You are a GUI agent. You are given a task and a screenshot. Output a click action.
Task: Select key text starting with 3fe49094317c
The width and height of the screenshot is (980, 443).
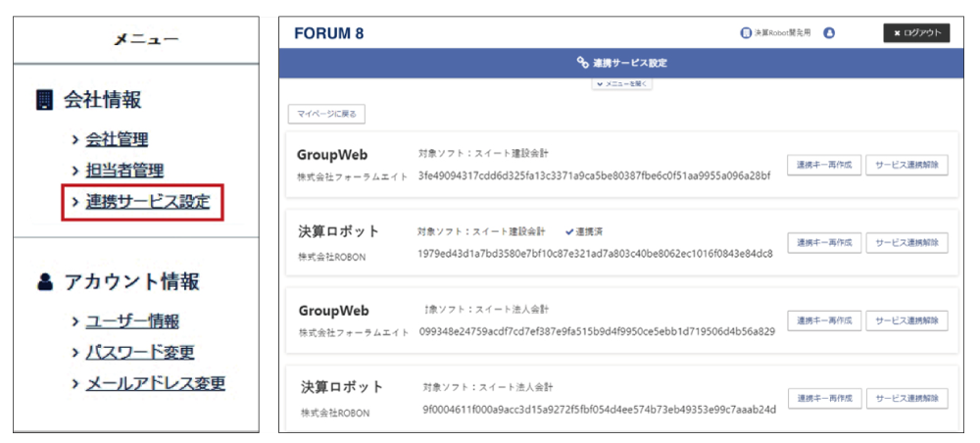(x=595, y=176)
